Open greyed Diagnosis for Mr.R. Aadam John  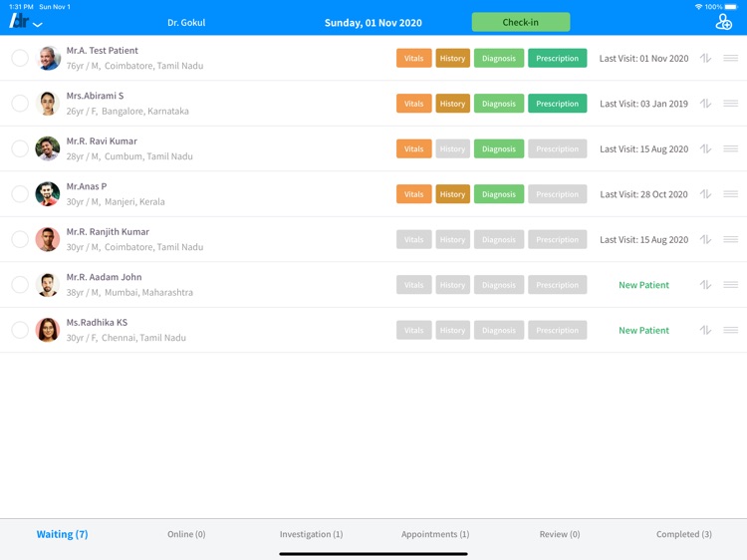[x=499, y=285]
